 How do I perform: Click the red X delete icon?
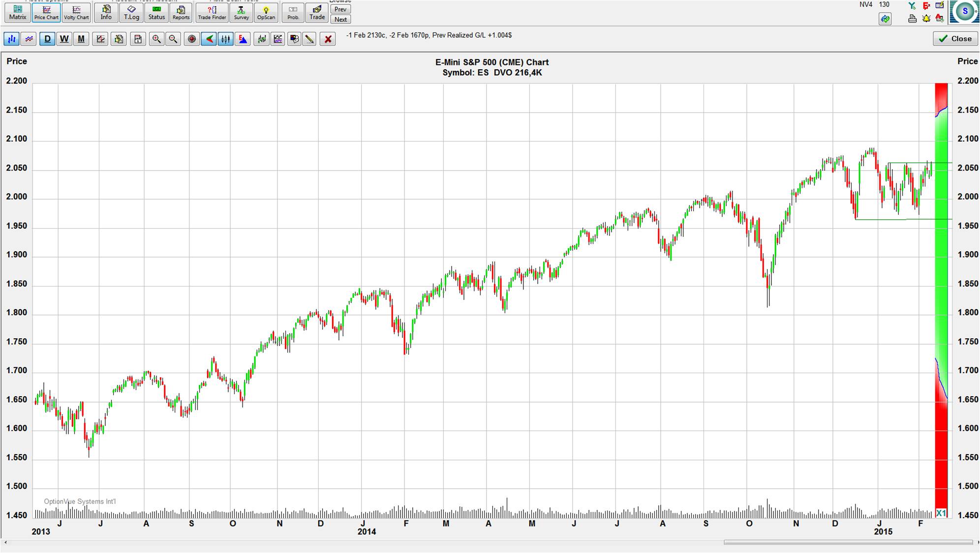click(x=328, y=39)
